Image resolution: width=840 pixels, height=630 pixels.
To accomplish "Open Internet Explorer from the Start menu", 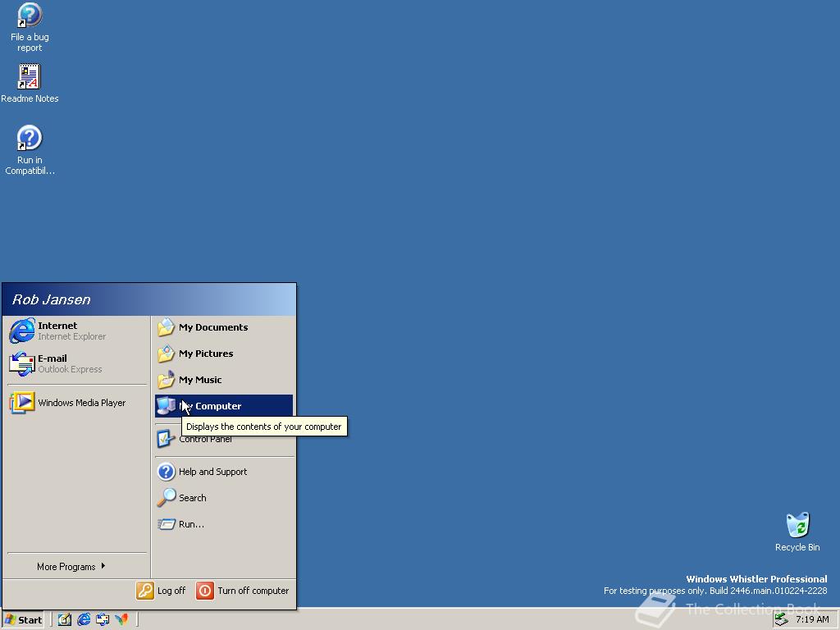I will tap(78, 331).
